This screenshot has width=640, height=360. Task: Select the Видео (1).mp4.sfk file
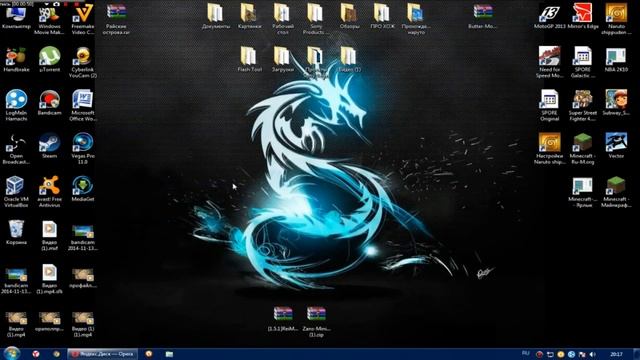[x=49, y=279]
